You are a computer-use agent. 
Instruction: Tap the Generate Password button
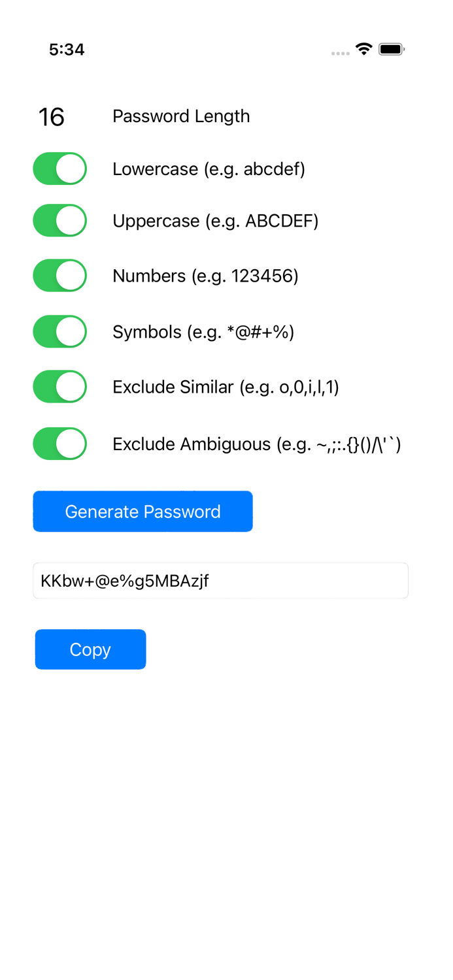(x=143, y=511)
